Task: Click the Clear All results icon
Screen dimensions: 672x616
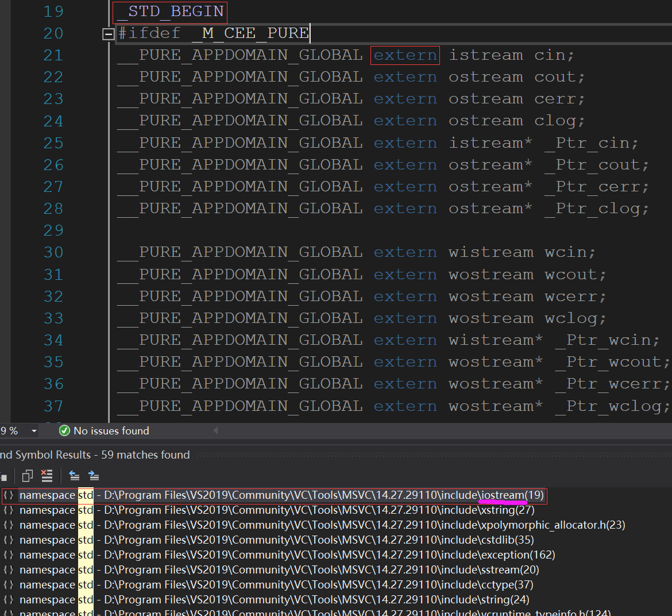Action: [47, 475]
